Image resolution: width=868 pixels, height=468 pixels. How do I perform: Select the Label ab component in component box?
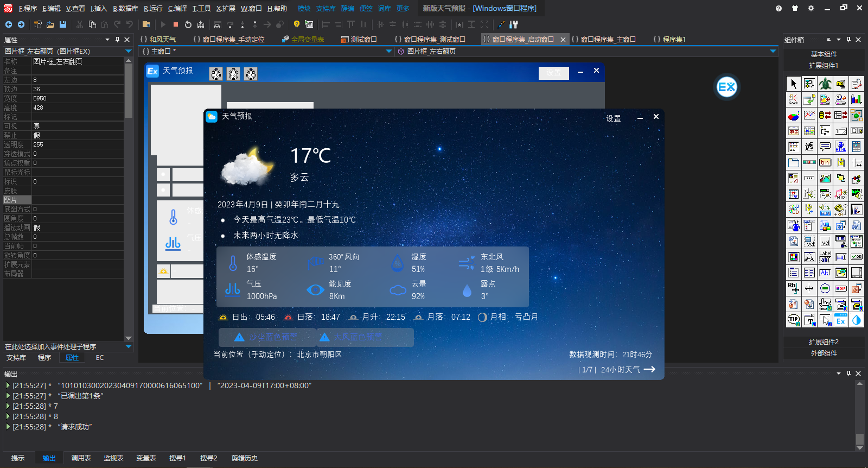click(825, 257)
